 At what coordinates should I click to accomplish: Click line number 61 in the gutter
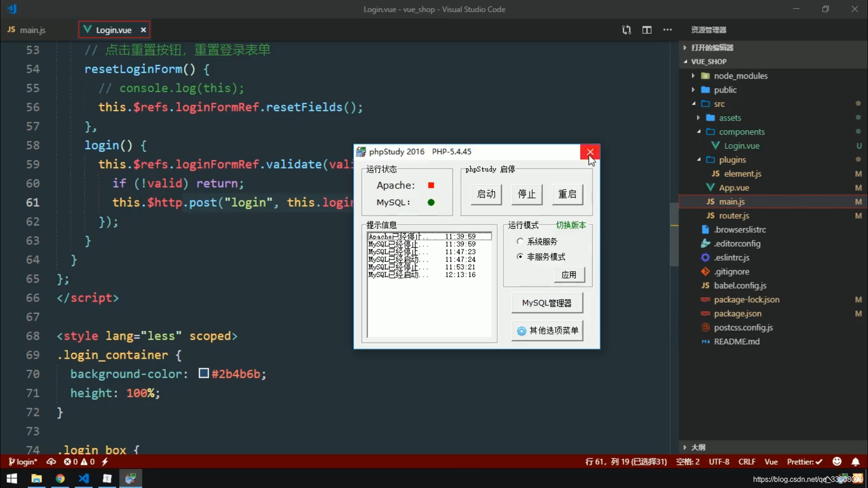[33, 202]
